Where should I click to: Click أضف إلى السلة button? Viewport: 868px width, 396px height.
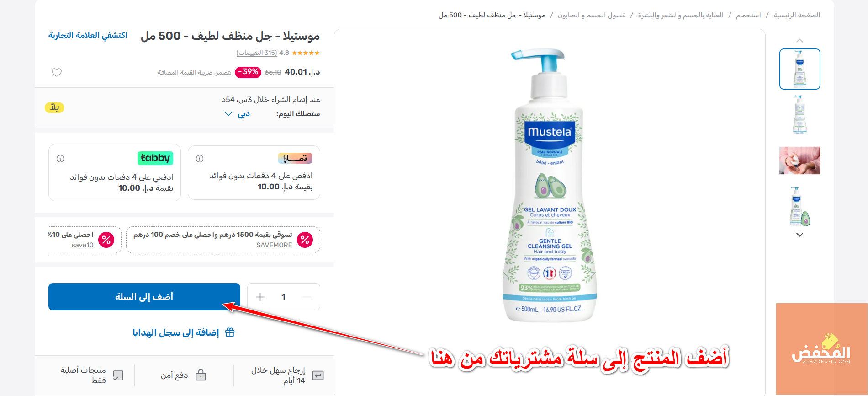144,297
